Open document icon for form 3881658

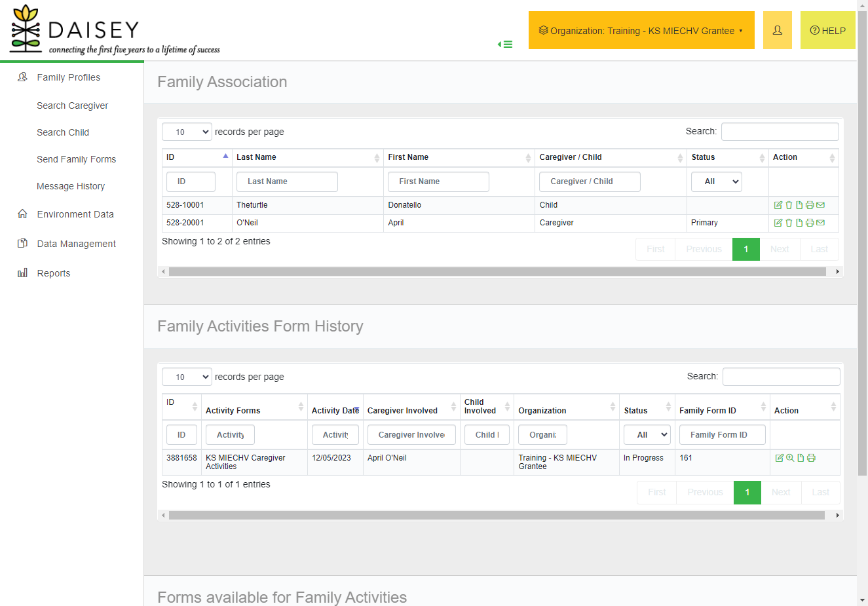[x=801, y=458]
